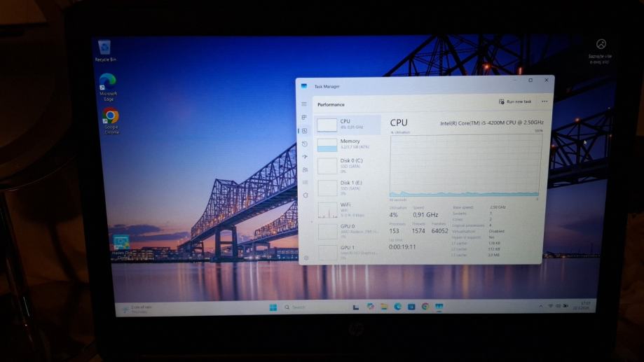Screen dimensions: 644x362
Task: Click the 64052 handles value
Action: click(x=439, y=231)
